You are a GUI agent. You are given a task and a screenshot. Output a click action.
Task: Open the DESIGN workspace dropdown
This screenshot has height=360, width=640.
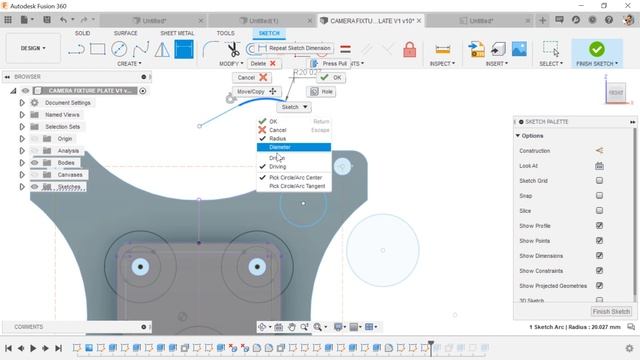click(33, 48)
